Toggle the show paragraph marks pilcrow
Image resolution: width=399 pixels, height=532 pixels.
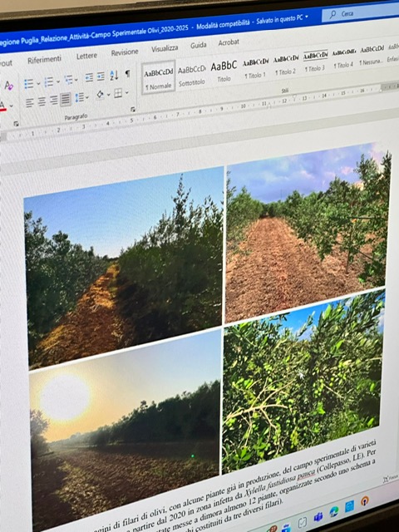tap(127, 74)
